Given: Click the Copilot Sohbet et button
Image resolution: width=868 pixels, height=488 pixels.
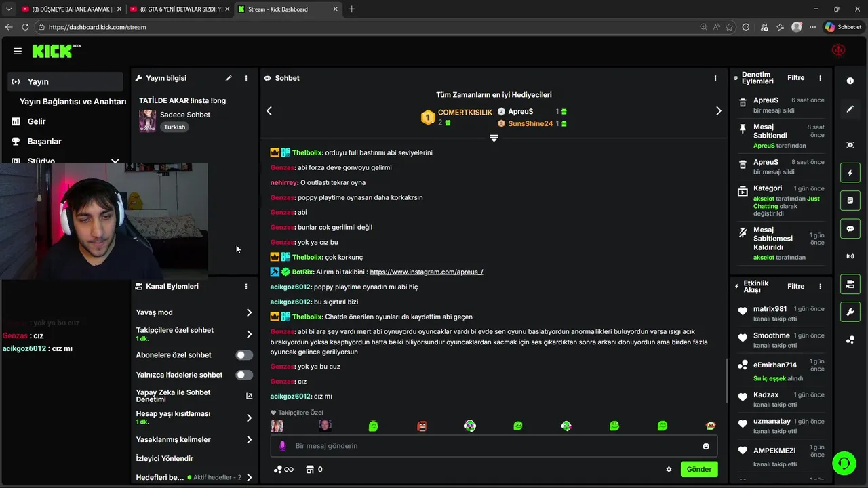Looking at the screenshot, I should click(x=843, y=27).
